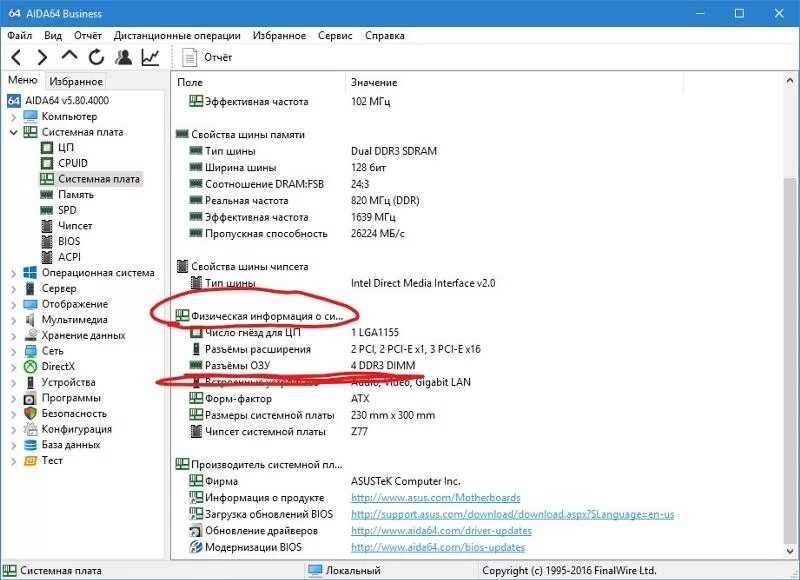Open the Отчёт menu in menu bar

pos(88,35)
